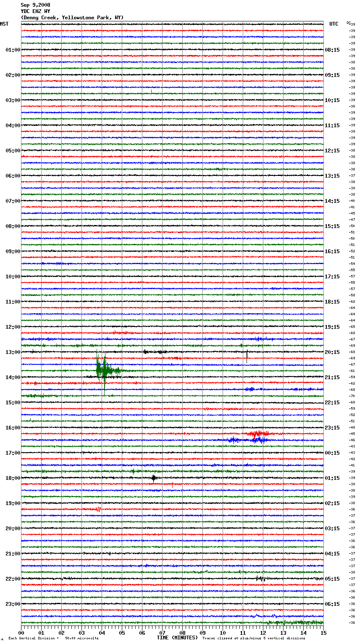Viewport: 357px width, 644px height.
Task: Click the UTC time label "23:15"
Action: point(332,428)
